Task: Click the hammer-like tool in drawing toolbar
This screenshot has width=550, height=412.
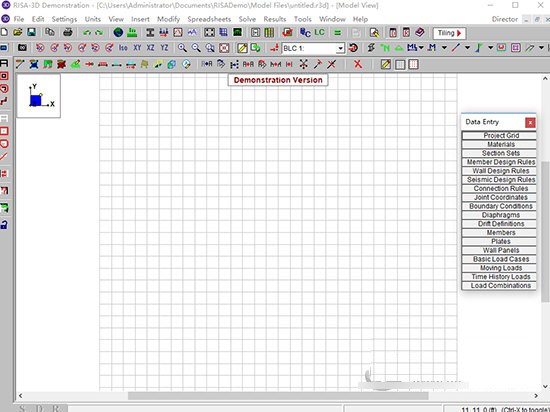Action: (318, 64)
